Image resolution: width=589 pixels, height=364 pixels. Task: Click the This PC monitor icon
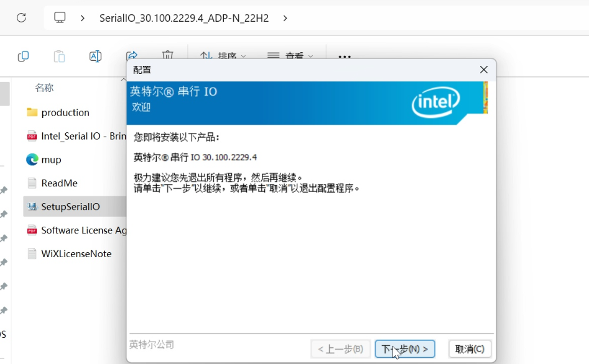pyautogui.click(x=60, y=18)
